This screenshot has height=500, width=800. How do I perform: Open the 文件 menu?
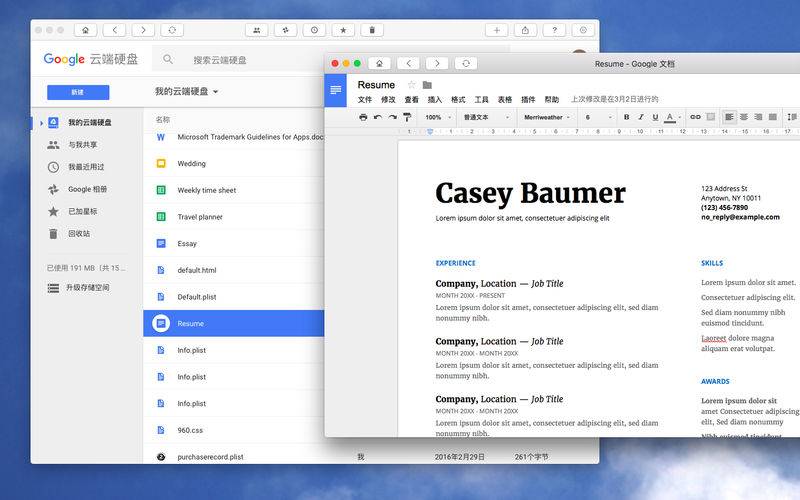pos(364,99)
